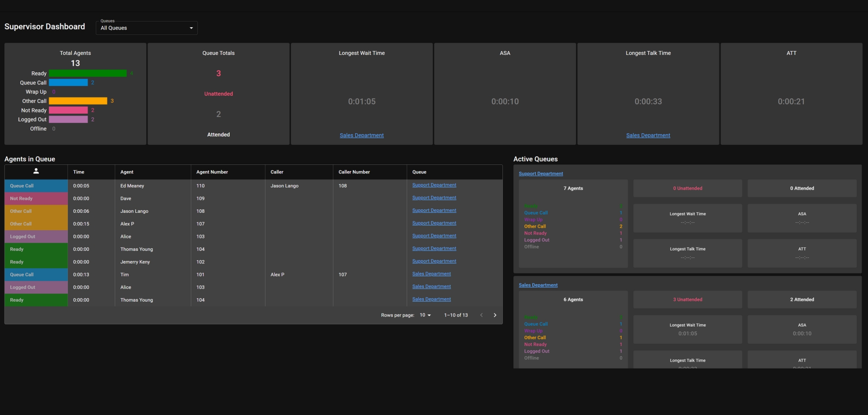Click the 3 Unattended tile in Sales Department
Screen dimensions: 868x415
pyautogui.click(x=687, y=300)
